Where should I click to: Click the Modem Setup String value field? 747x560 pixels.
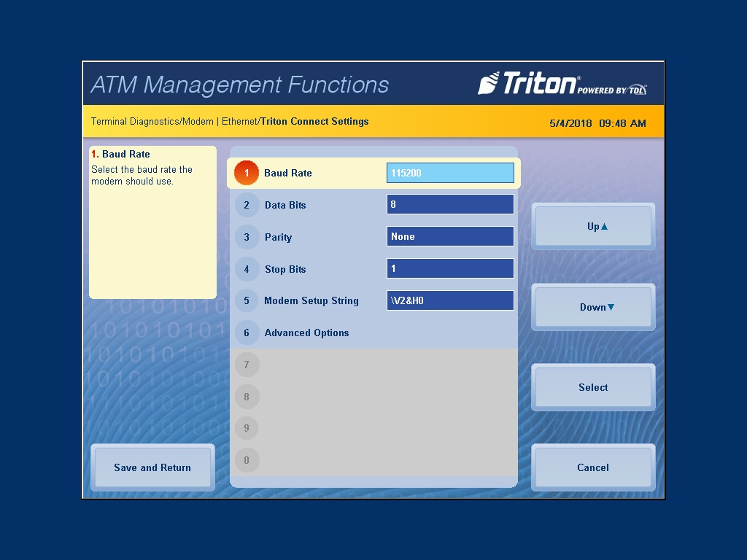click(450, 300)
